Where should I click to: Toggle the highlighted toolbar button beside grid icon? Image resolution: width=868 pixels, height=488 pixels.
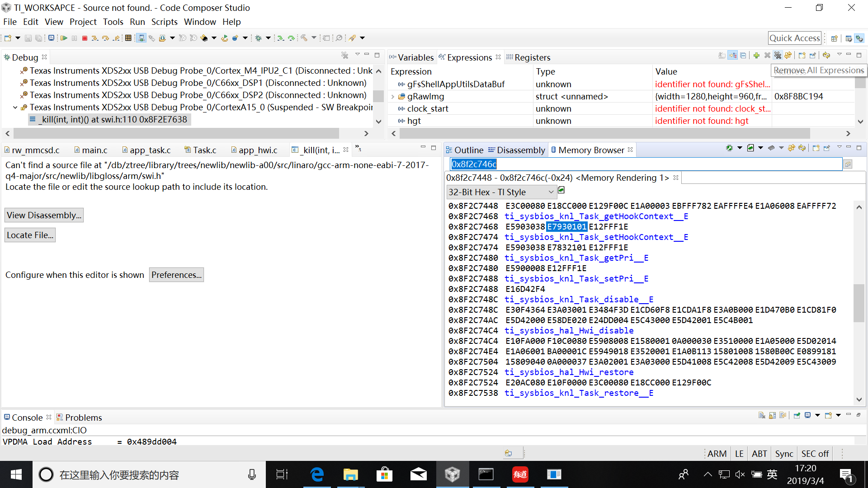click(x=141, y=38)
